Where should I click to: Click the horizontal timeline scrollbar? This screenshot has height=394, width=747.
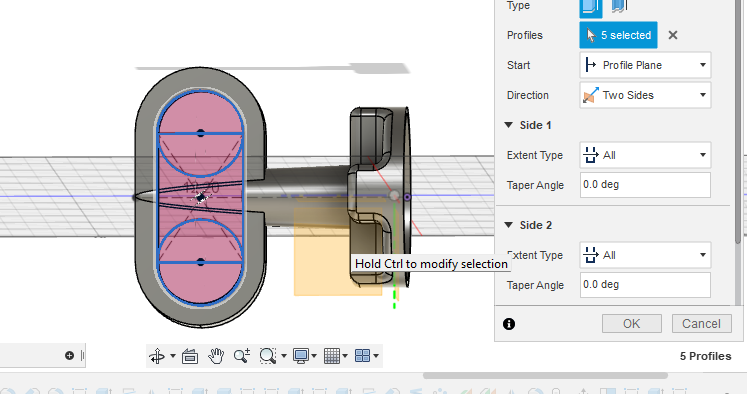pyautogui.click(x=545, y=376)
